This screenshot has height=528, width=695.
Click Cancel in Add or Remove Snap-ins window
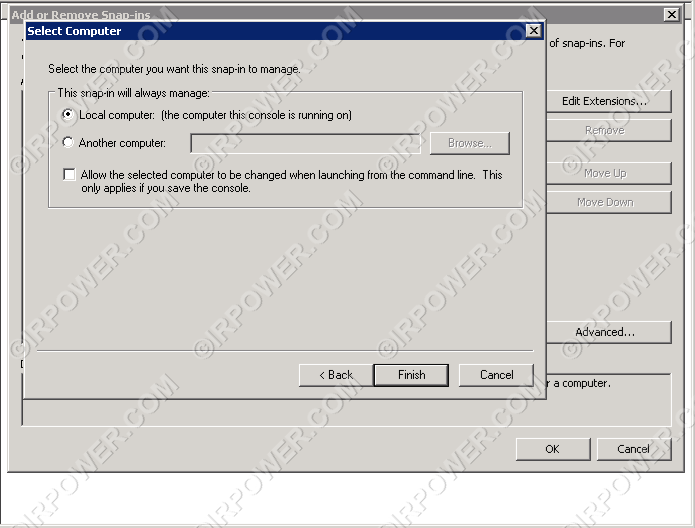pos(633,449)
